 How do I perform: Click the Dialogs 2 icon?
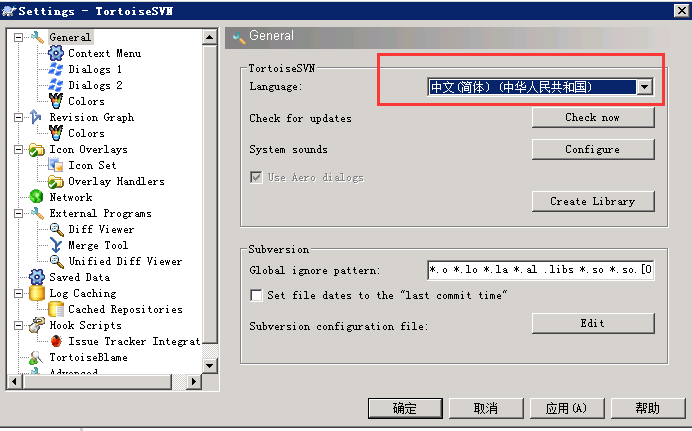tap(56, 85)
